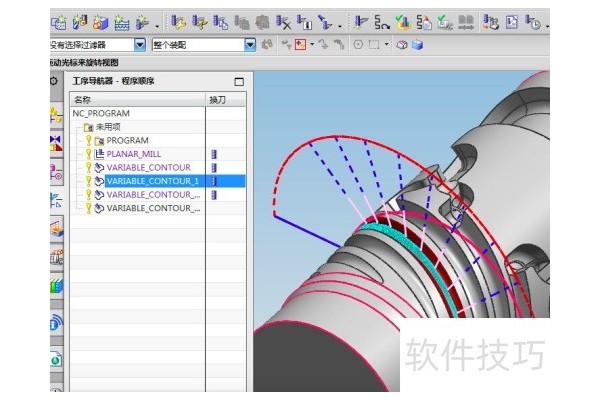Click the Create Program toolbar icon

click(58, 23)
